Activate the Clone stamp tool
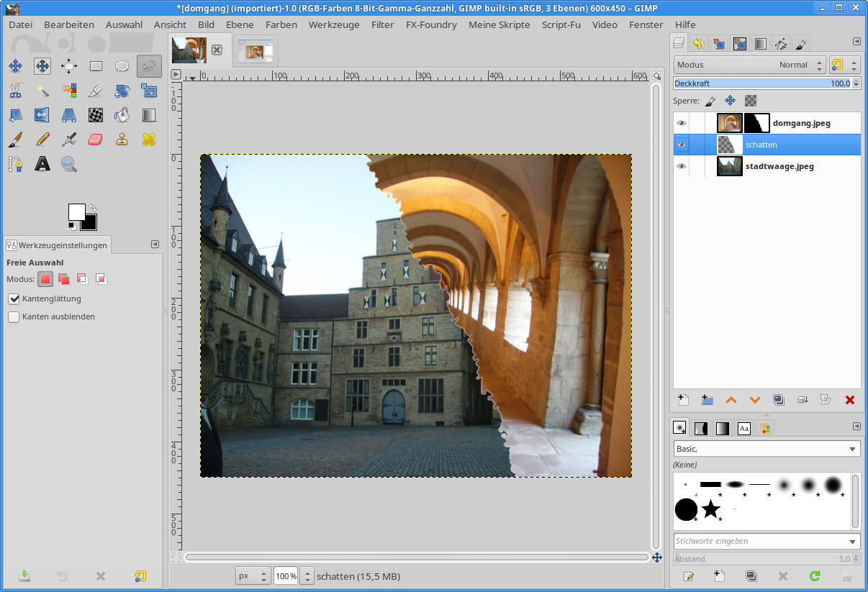868x592 pixels. (122, 139)
